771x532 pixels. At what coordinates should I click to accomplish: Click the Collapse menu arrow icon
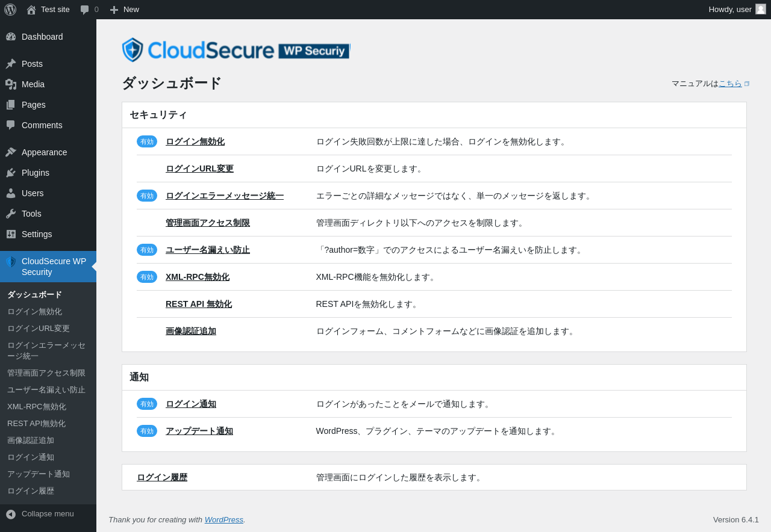click(x=11, y=514)
